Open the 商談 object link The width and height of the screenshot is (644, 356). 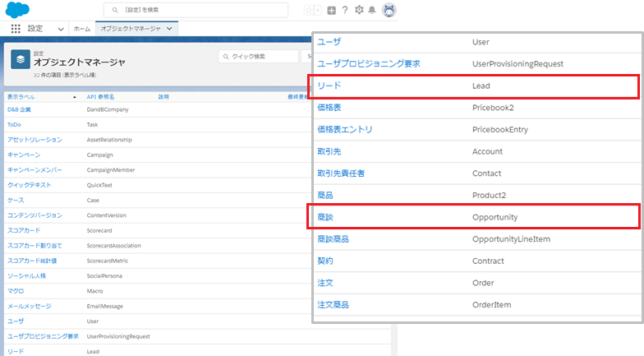click(x=324, y=217)
